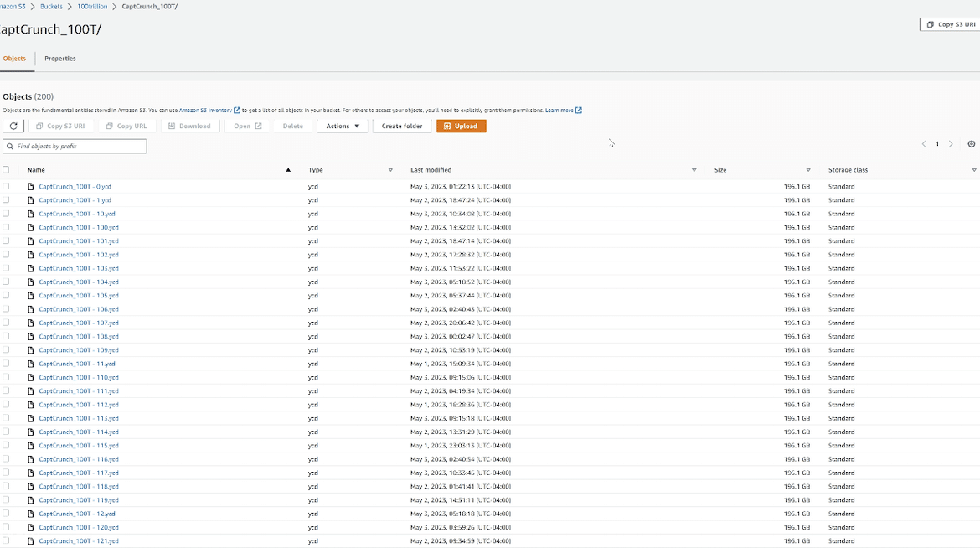Image resolution: width=980 pixels, height=548 pixels.
Task: Check the box for CaptCrunch_100T - 1.ycd
Action: coord(6,199)
